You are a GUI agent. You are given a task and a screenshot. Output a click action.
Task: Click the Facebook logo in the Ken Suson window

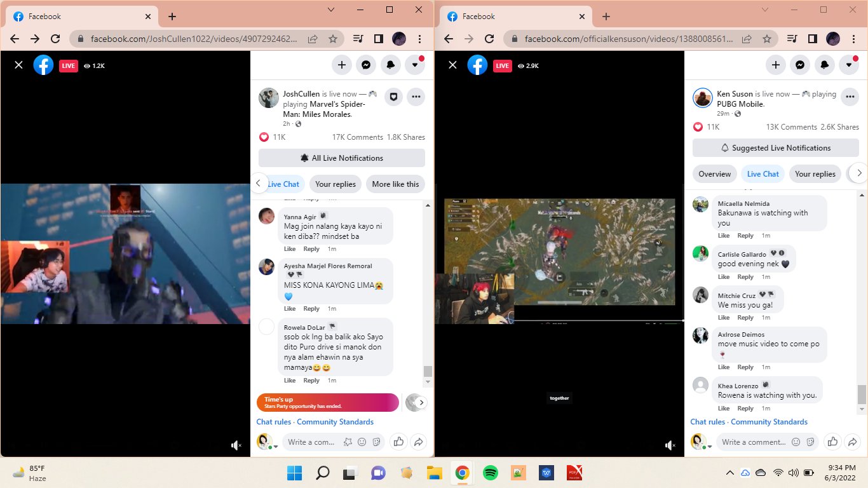click(x=477, y=65)
